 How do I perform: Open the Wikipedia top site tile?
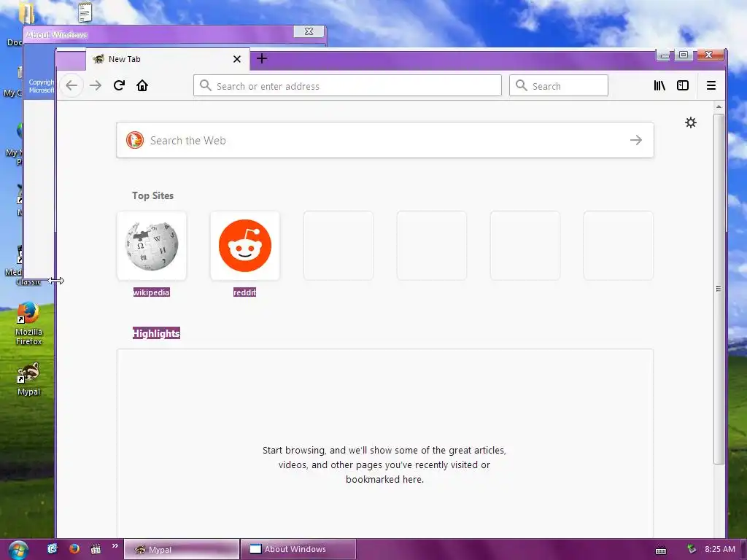152,246
